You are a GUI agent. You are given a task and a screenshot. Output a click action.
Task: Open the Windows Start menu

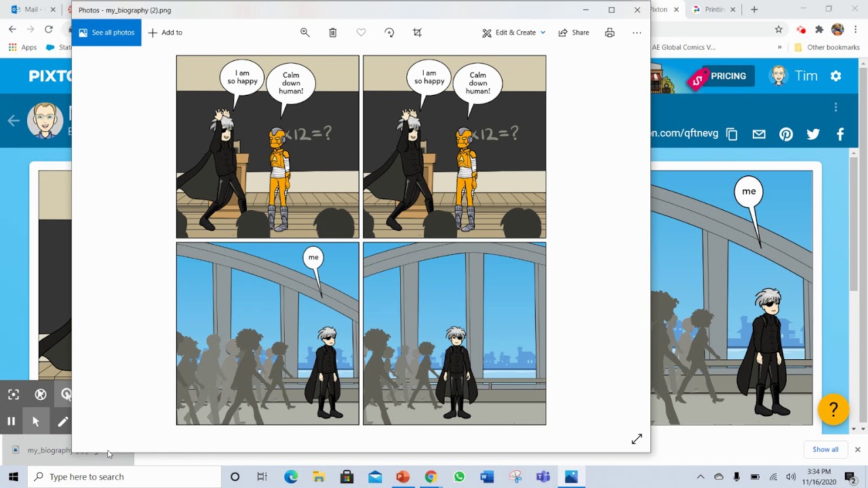click(14, 476)
